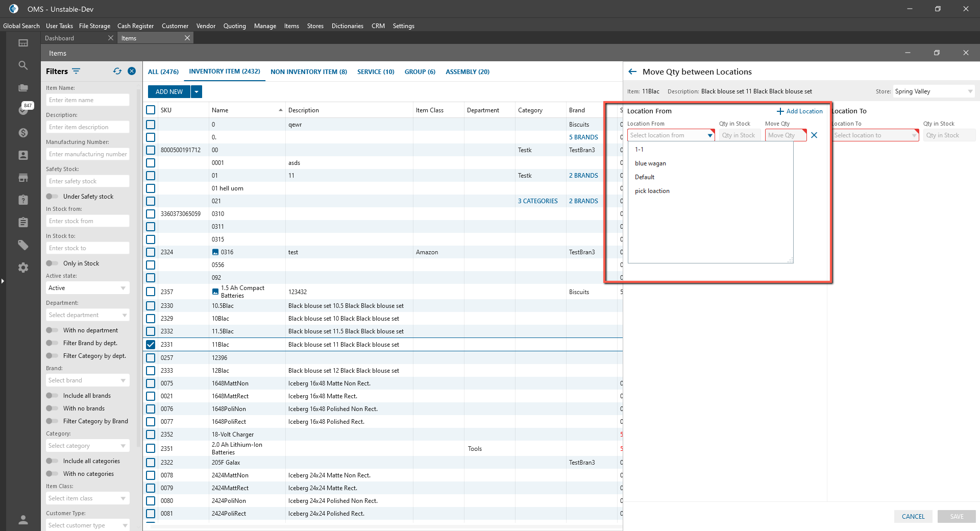Open the Spring Valley store dropdown
The height and width of the screenshot is (531, 980).
click(933, 91)
